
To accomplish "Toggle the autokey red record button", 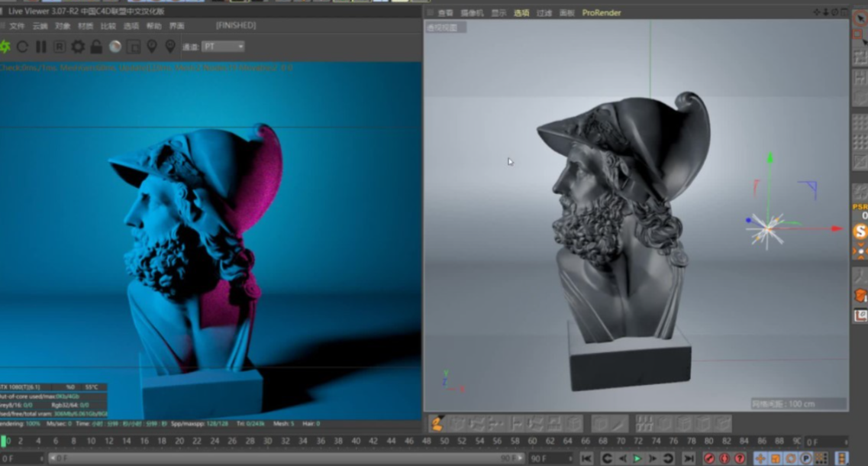I will (724, 458).
